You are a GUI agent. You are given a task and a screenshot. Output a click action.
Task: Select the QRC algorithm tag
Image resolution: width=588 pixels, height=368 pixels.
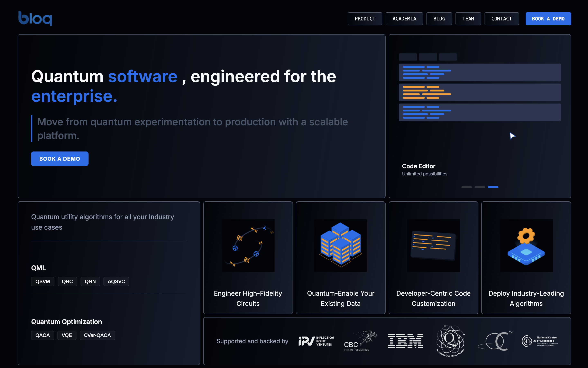point(67,281)
